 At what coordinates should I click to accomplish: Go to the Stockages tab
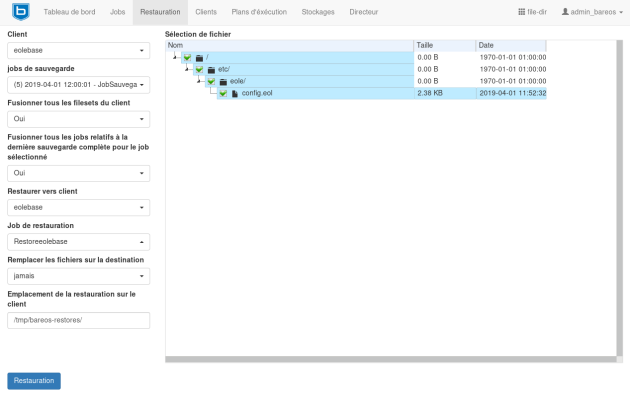coord(318,12)
